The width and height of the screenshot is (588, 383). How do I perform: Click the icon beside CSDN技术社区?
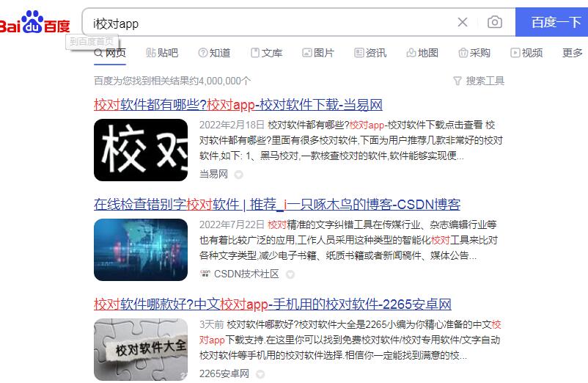tap(290, 274)
